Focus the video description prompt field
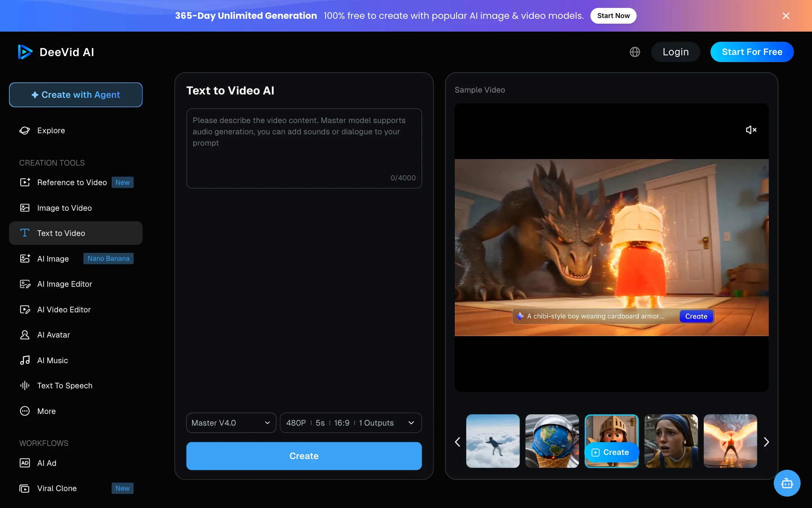This screenshot has height=508, width=812. click(304, 149)
